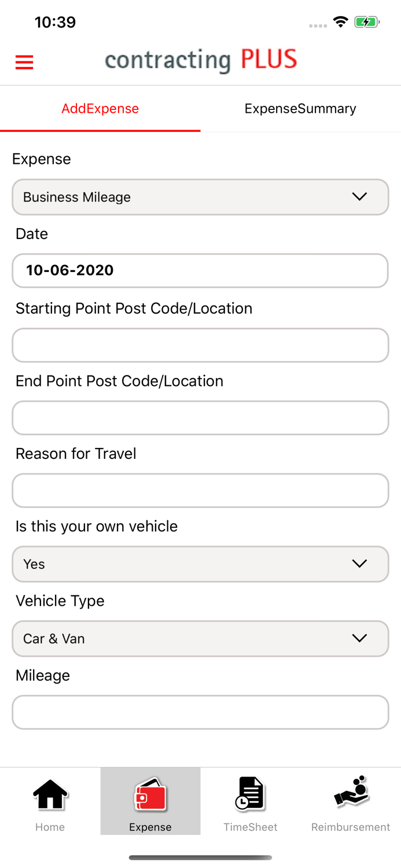Select the Reason for Travel field
The height and width of the screenshot is (868, 401).
[200, 491]
